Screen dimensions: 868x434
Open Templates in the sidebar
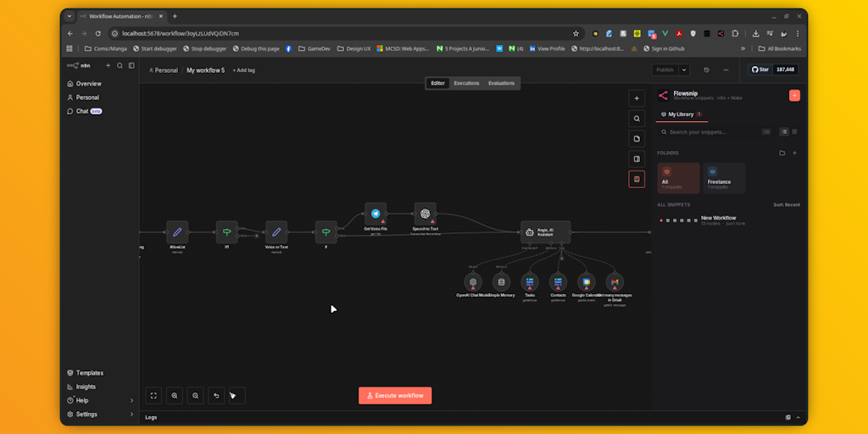pos(89,373)
